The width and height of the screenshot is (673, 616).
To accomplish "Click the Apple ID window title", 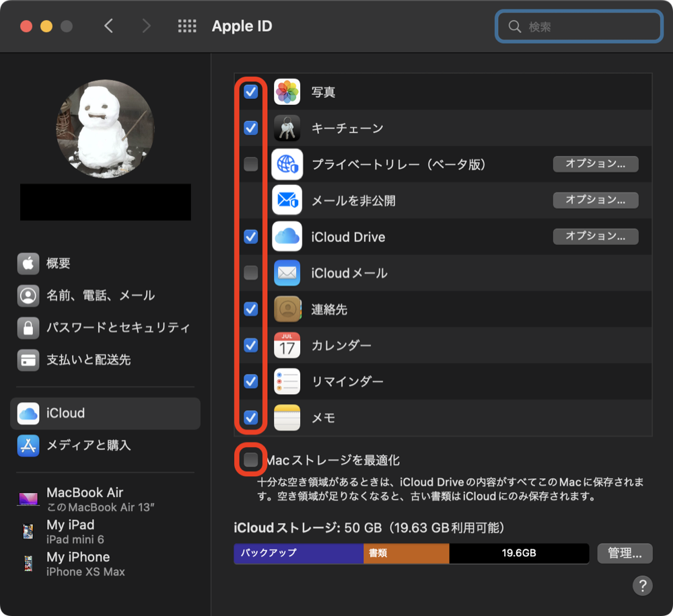I will [x=242, y=26].
